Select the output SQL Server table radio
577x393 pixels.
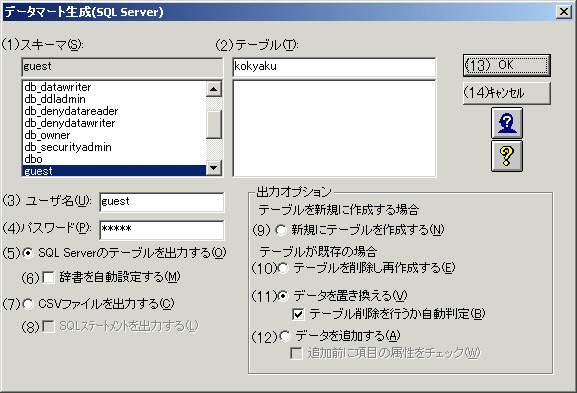coord(28,253)
